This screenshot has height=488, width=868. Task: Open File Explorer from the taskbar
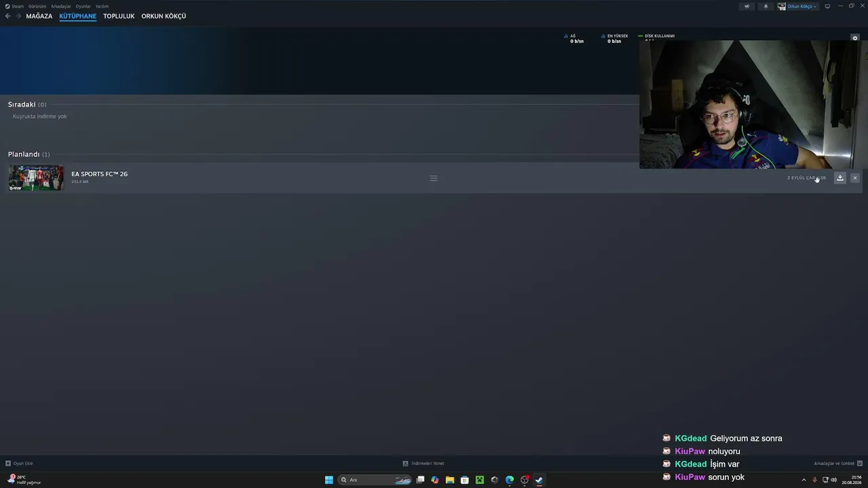[x=450, y=480]
